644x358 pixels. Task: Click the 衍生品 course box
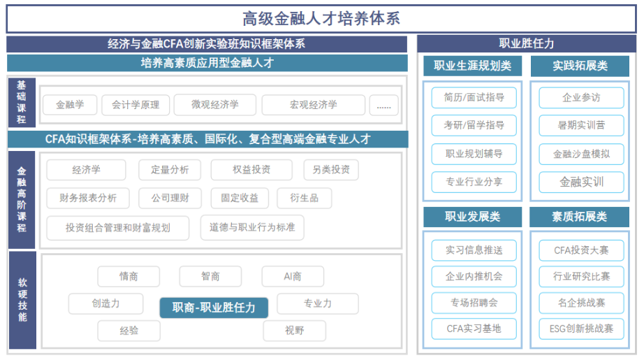pyautogui.click(x=304, y=198)
